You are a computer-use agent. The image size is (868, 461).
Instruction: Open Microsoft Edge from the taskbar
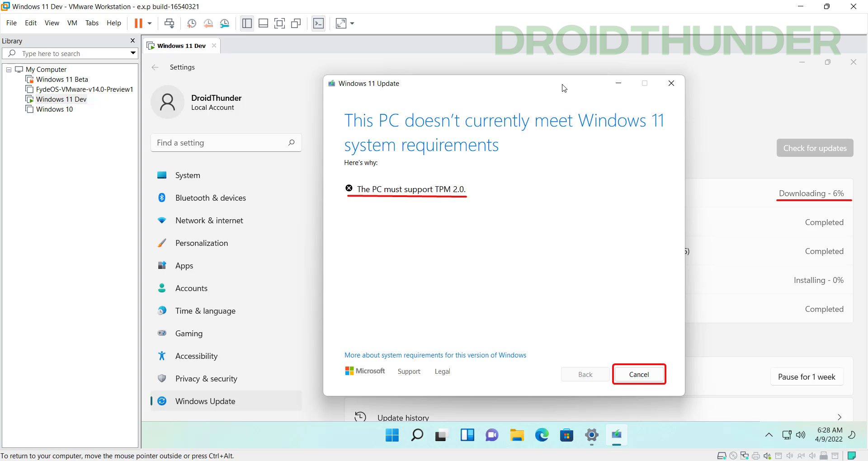coord(542,435)
